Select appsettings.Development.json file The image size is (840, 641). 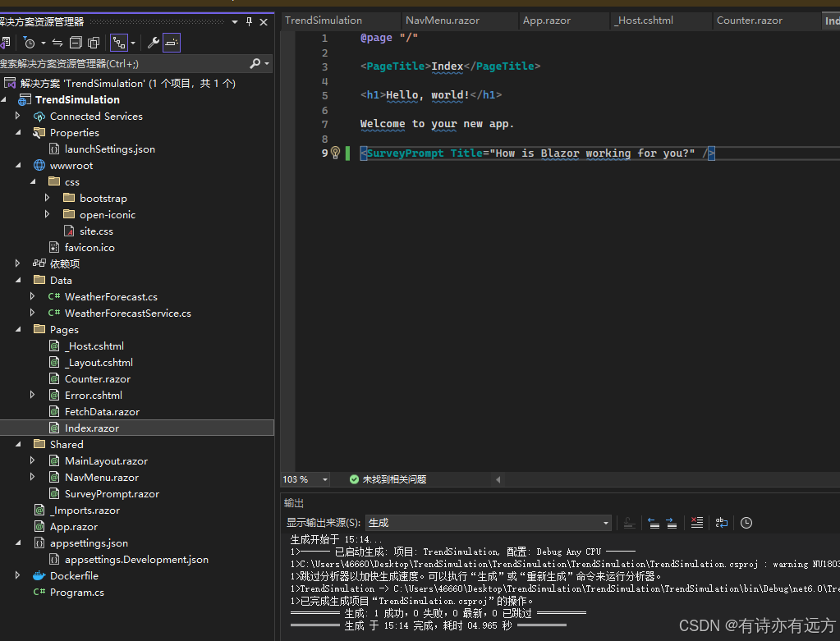click(x=136, y=559)
